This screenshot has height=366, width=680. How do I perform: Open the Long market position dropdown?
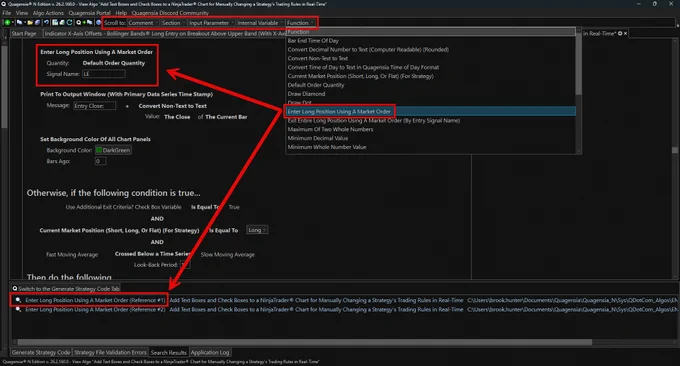(x=257, y=230)
